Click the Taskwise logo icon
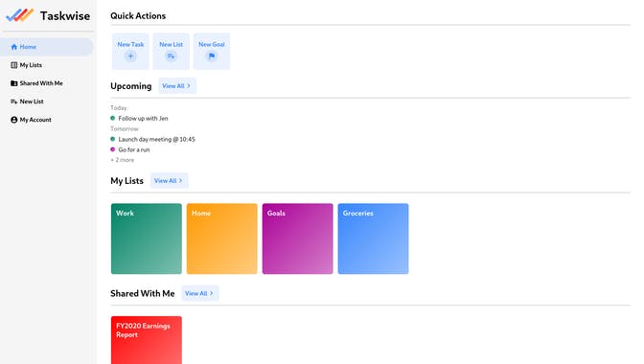This screenshot has height=364, width=644. click(x=19, y=15)
